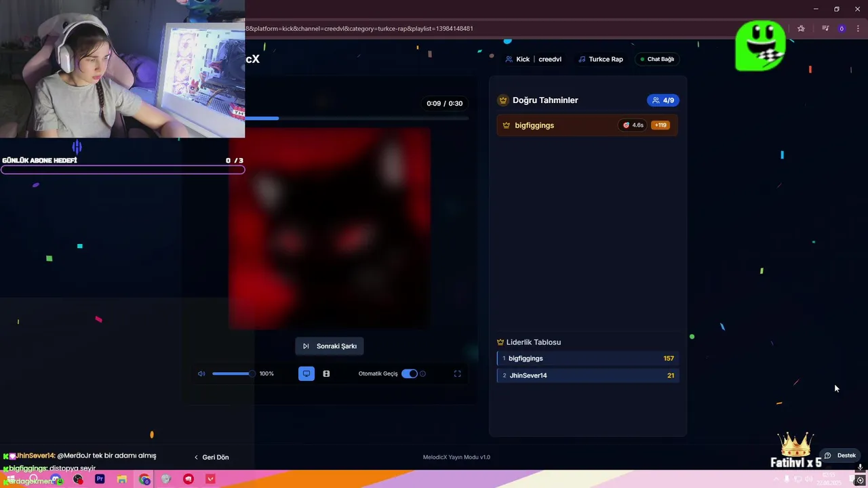The height and width of the screenshot is (488, 868).
Task: Click the 4.6s guess time badge
Action: (633, 125)
